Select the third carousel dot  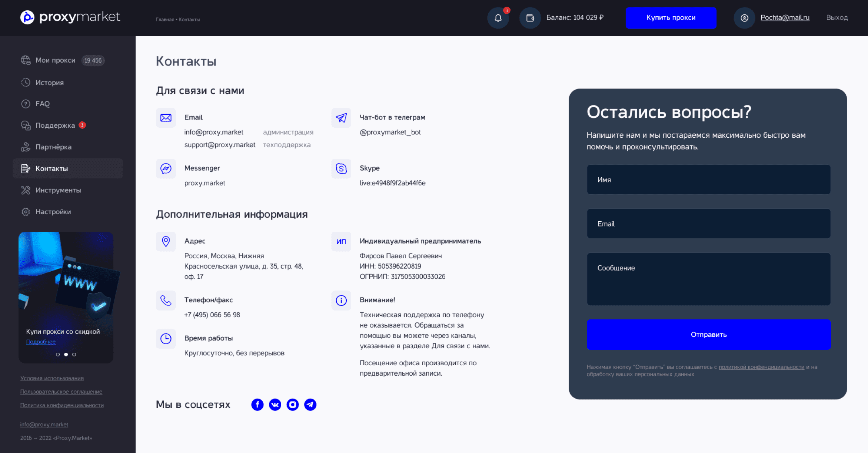(74, 355)
